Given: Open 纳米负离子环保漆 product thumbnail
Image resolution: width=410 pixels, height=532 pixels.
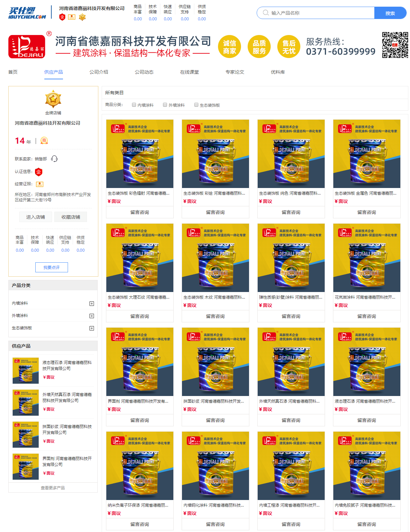Looking at the screenshot, I should [140, 466].
